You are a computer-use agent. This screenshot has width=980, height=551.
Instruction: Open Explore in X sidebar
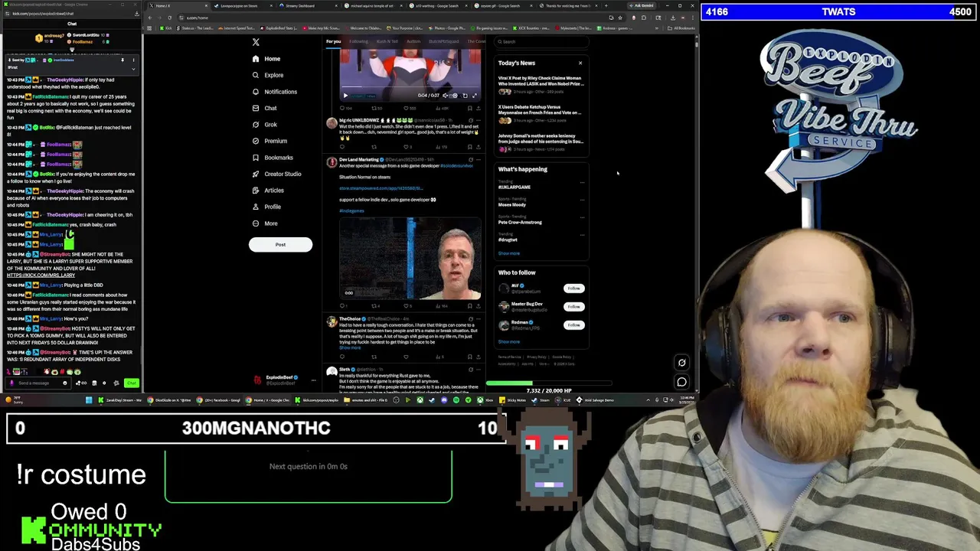(268, 75)
